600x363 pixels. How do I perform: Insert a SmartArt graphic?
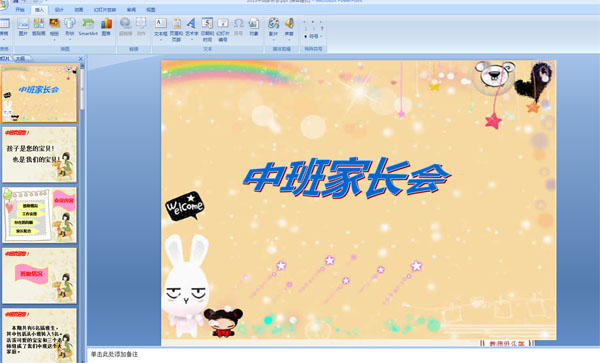[88, 27]
